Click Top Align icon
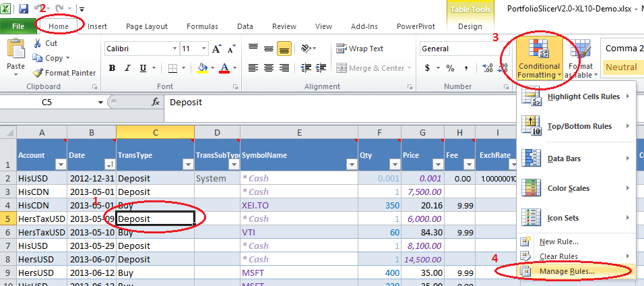The width and height of the screenshot is (644, 286). (253, 49)
